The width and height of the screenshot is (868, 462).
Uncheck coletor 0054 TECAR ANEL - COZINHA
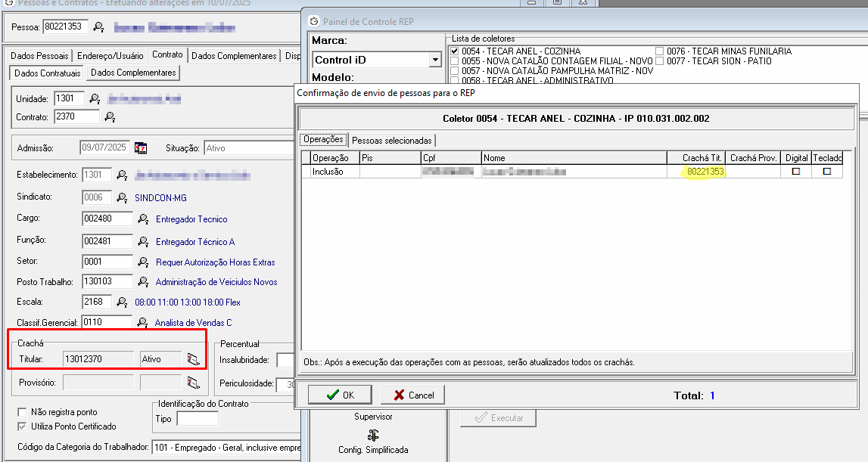[x=454, y=51]
